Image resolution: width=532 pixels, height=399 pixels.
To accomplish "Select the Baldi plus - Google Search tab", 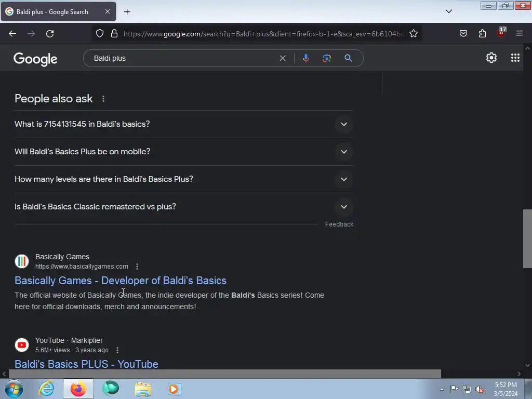I will pyautogui.click(x=58, y=11).
